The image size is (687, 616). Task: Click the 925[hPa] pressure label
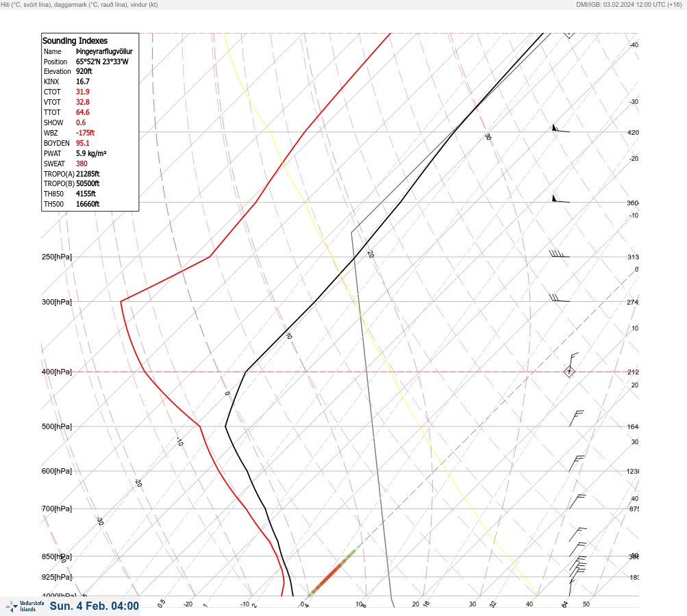(57, 577)
